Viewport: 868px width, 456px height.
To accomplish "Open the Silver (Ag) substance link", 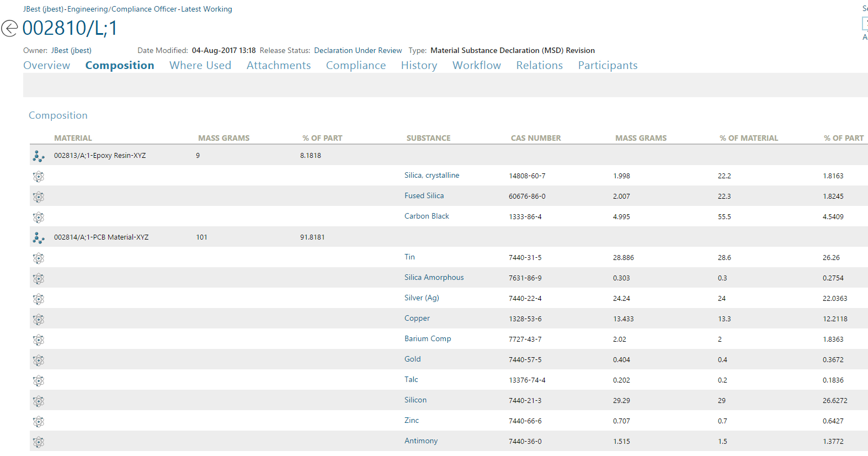I will (422, 298).
